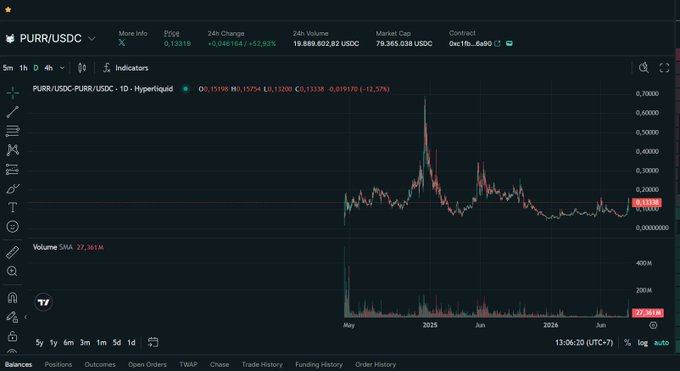Switch to the Positions tab
Image resolution: width=680 pixels, height=371 pixels.
58,364
